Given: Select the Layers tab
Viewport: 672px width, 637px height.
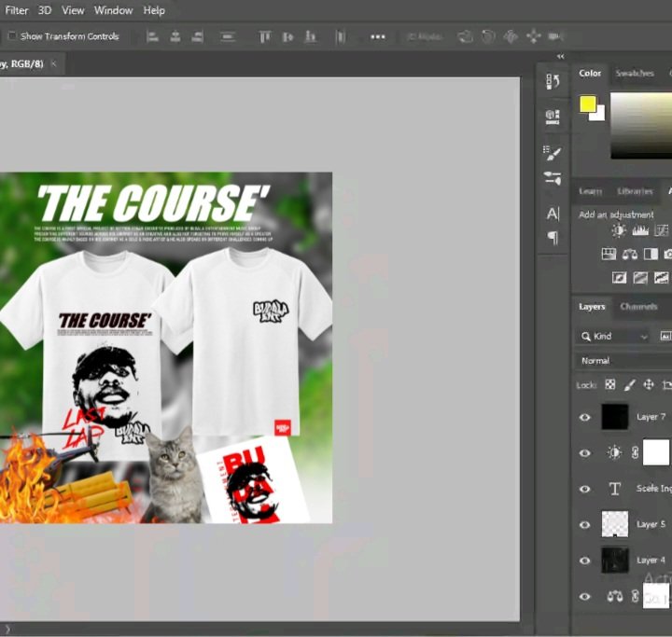Looking at the screenshot, I should [x=592, y=307].
